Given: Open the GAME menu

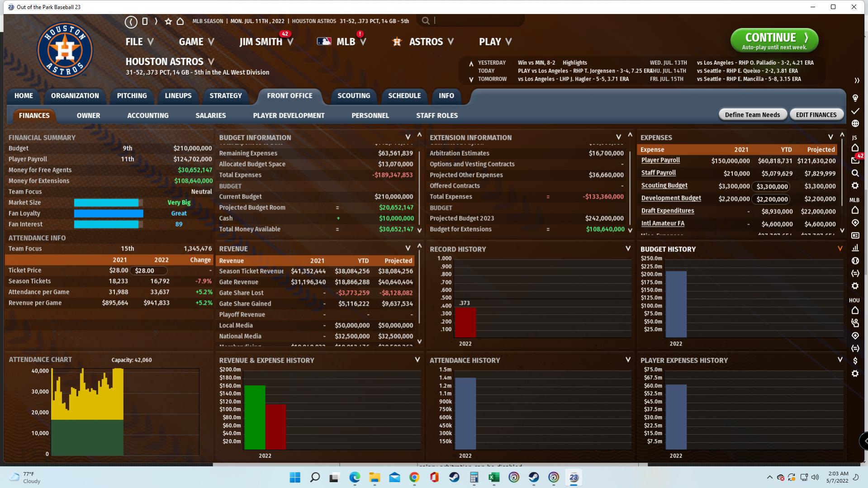Looking at the screenshot, I should (x=196, y=42).
